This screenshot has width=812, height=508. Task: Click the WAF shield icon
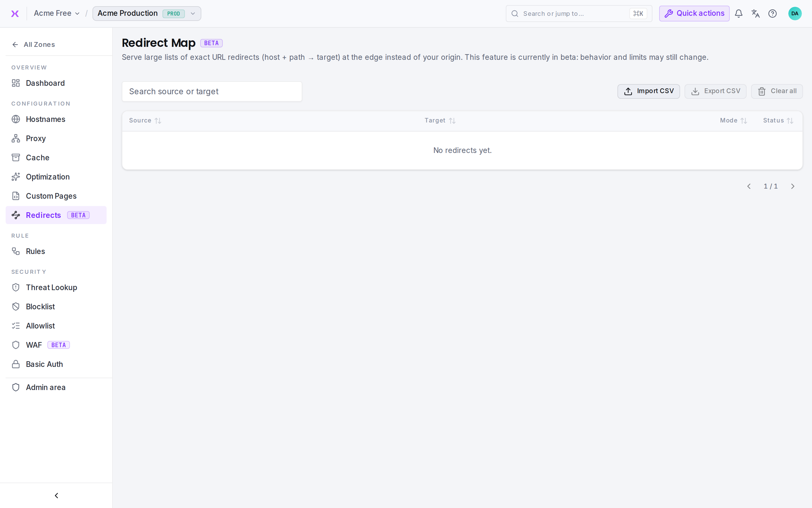click(16, 345)
